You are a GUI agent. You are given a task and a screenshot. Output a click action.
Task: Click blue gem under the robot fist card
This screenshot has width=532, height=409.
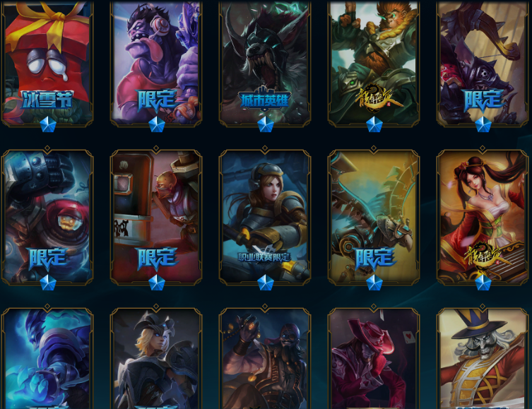[47, 283]
